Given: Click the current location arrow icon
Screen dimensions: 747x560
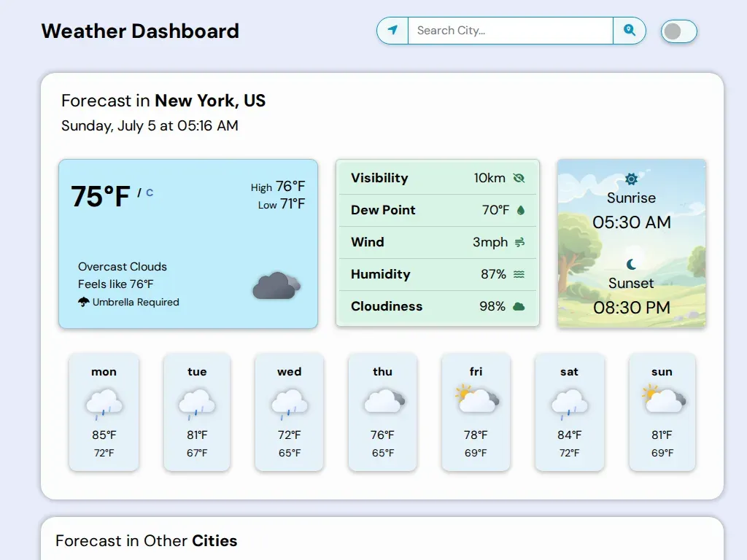Looking at the screenshot, I should point(392,31).
